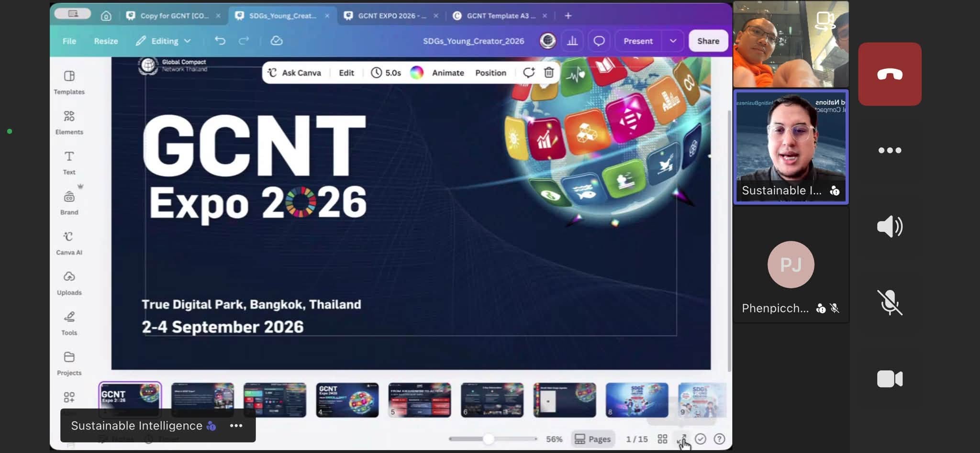Viewport: 980px width, 453px height.
Task: Open the Resize menu
Action: pos(106,41)
